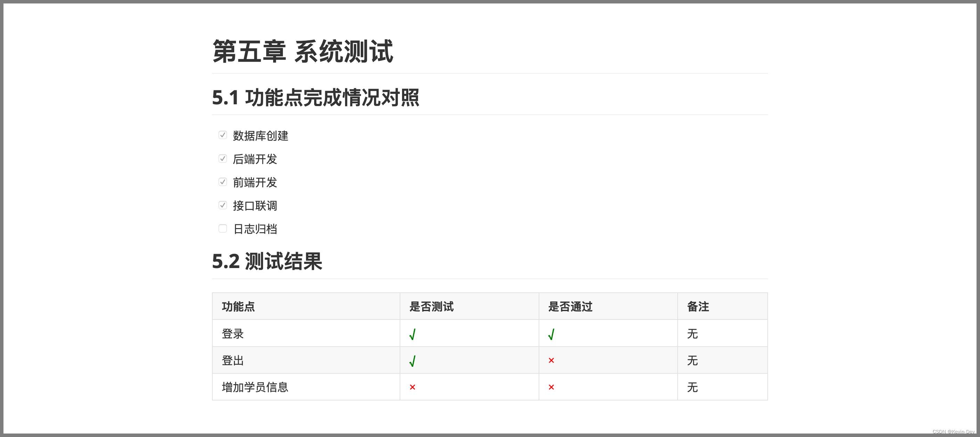Click the 后端开发 list item text

(255, 159)
